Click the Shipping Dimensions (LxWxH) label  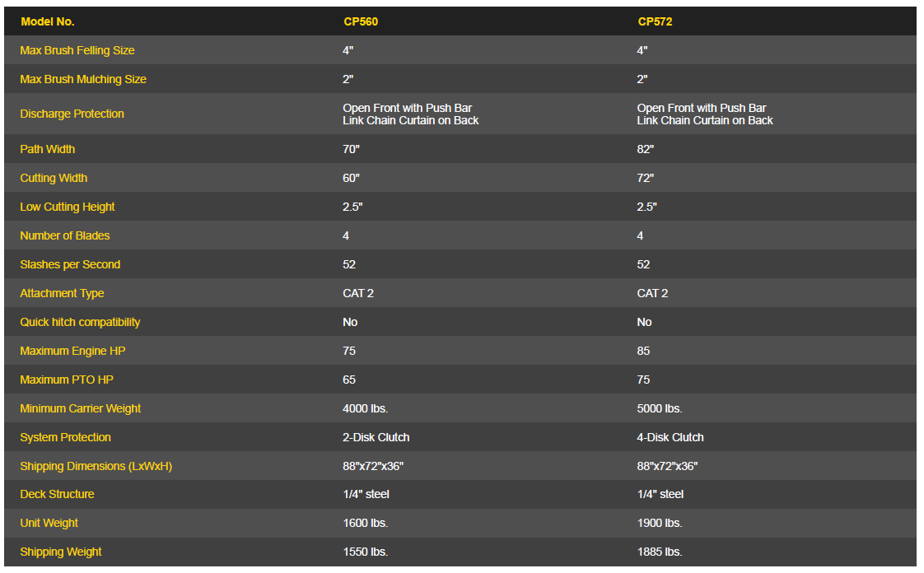pyautogui.click(x=96, y=466)
